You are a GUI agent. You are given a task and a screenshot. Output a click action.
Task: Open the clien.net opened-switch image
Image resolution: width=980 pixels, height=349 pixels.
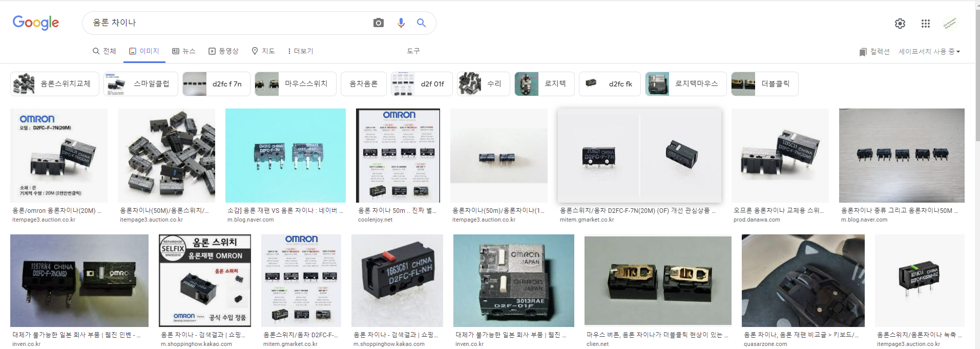pos(658,280)
